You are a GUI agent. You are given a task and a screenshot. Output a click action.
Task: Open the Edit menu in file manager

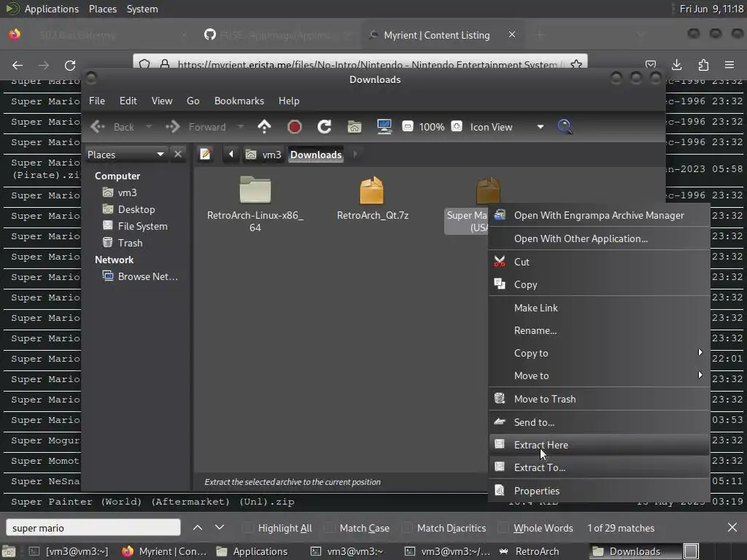(128, 101)
